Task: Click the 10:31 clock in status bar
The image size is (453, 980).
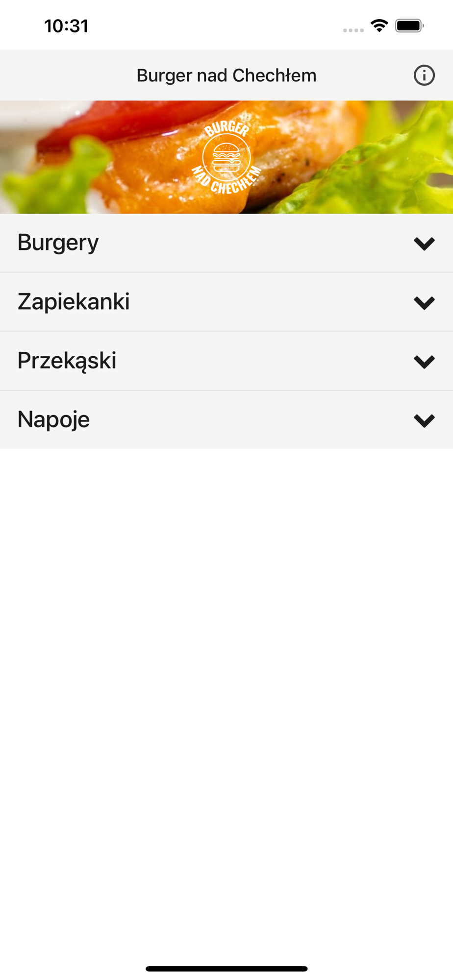Action: [x=66, y=26]
